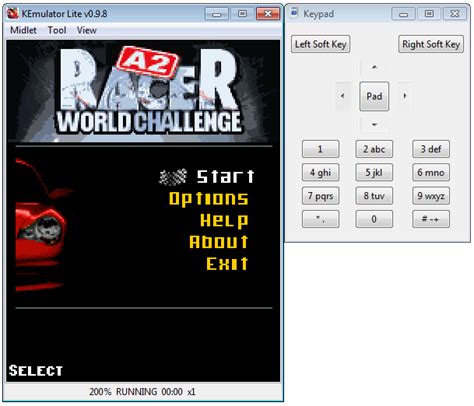Click the Select soft key label
The height and width of the screenshot is (406, 474).
pyautogui.click(x=36, y=371)
